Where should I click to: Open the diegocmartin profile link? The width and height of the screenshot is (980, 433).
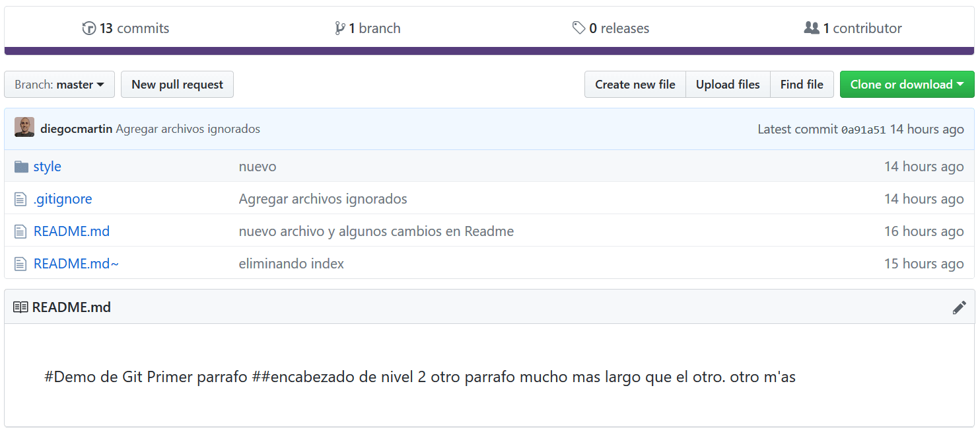click(77, 128)
